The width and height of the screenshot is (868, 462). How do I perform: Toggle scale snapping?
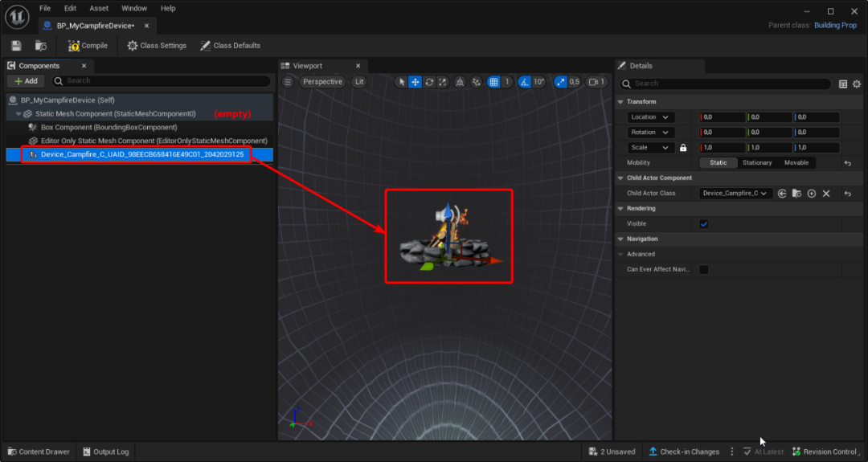tap(561, 82)
